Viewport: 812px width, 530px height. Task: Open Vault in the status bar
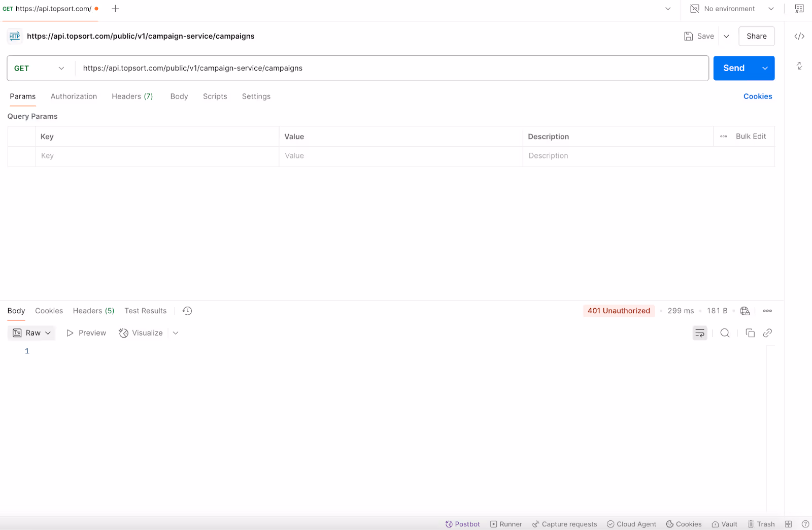tap(724, 524)
